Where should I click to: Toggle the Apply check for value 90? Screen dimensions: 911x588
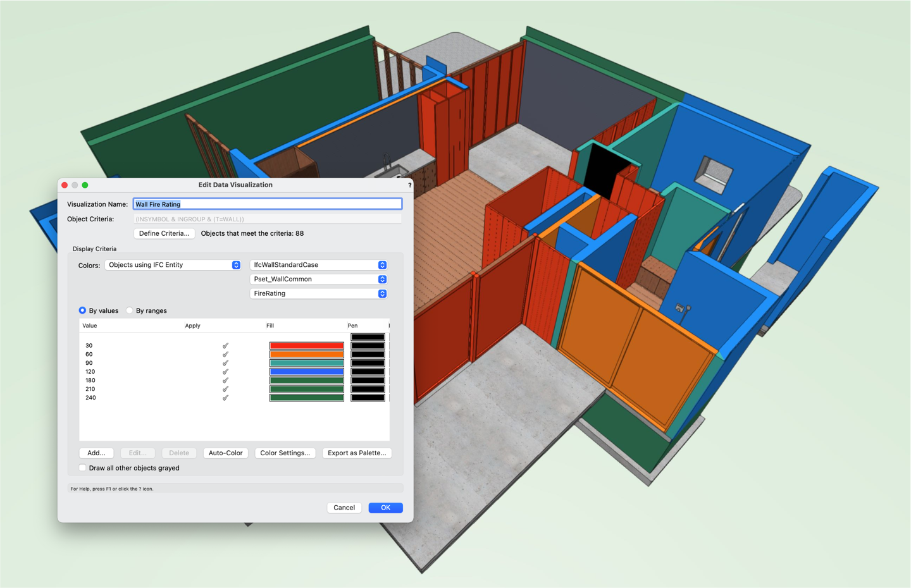click(x=225, y=363)
